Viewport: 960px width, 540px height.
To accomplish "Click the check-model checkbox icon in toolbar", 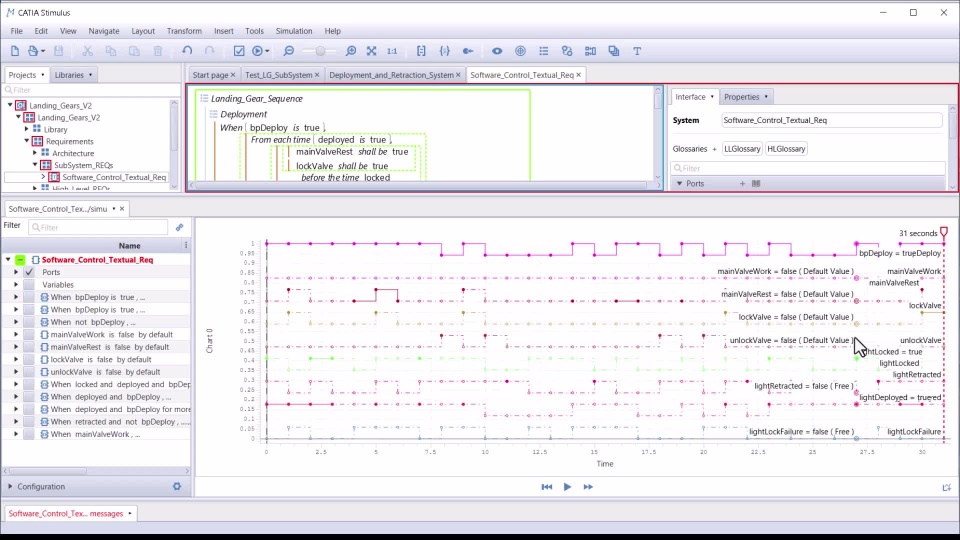I will click(x=239, y=51).
